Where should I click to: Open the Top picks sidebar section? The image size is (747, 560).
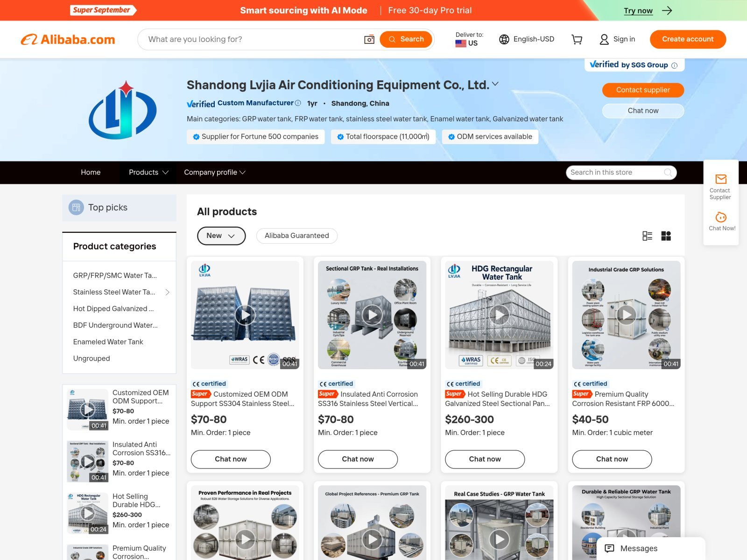click(x=119, y=208)
